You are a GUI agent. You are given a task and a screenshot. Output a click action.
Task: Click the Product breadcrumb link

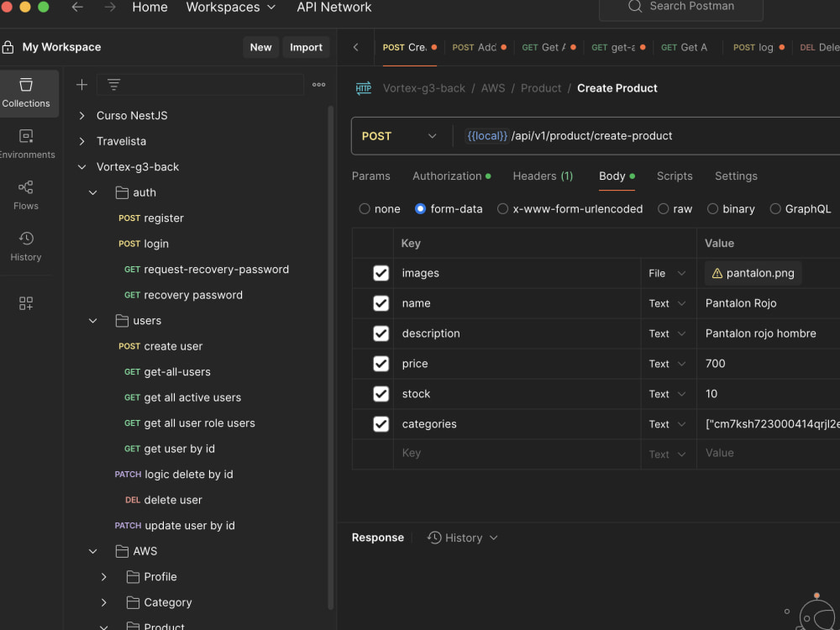[x=540, y=88]
